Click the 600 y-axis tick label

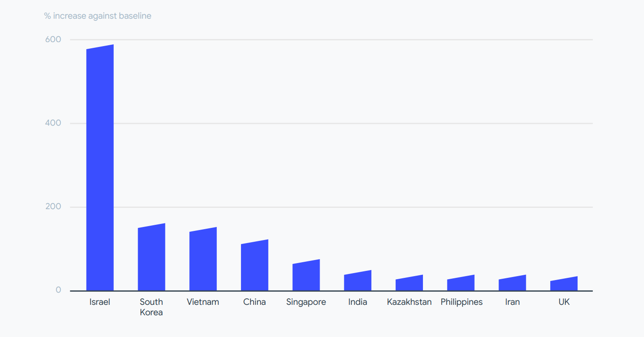click(x=53, y=40)
